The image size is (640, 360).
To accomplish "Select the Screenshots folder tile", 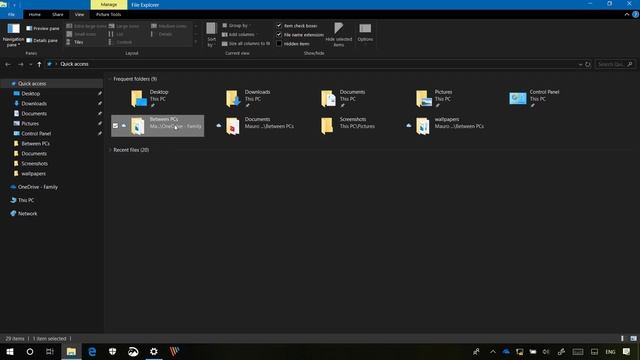I will (x=348, y=126).
